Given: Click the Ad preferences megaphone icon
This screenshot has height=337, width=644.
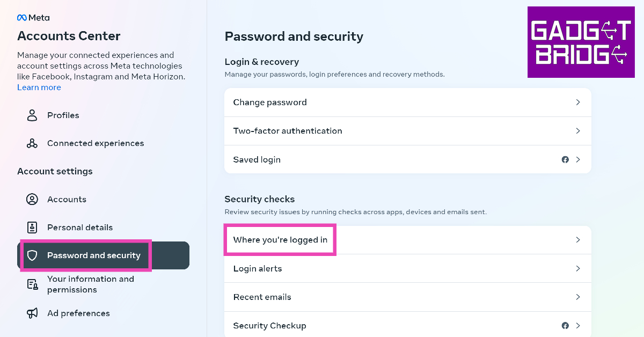Looking at the screenshot, I should pos(32,313).
